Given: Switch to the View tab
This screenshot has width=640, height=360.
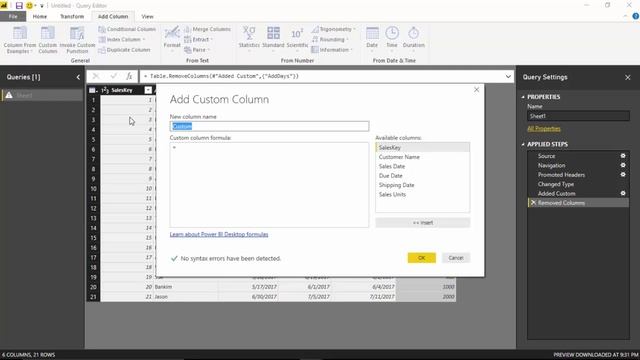Looking at the screenshot, I should point(147,16).
